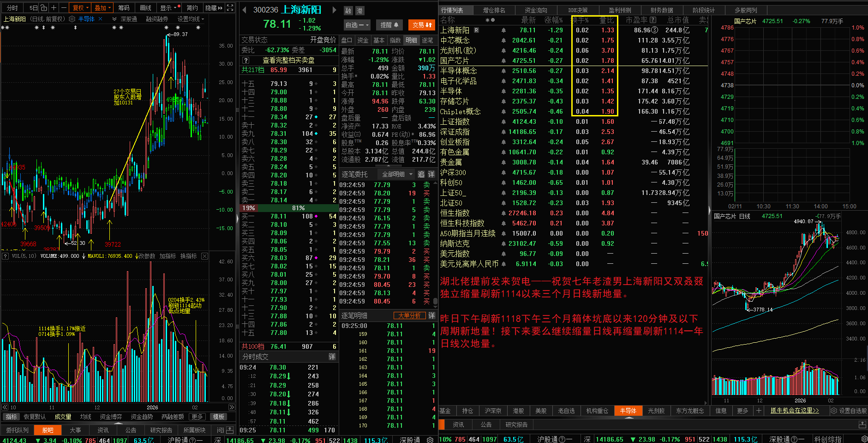Screen dimensions: 868x443
Task: Click the 更多 button in indicator row
Action: 198,417
